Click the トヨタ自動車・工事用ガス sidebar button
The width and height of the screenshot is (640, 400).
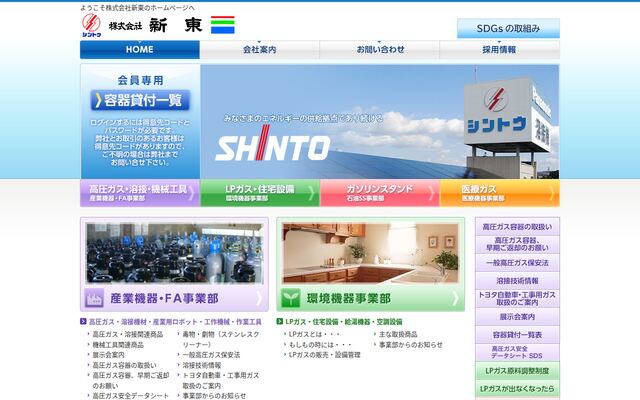tap(517, 299)
